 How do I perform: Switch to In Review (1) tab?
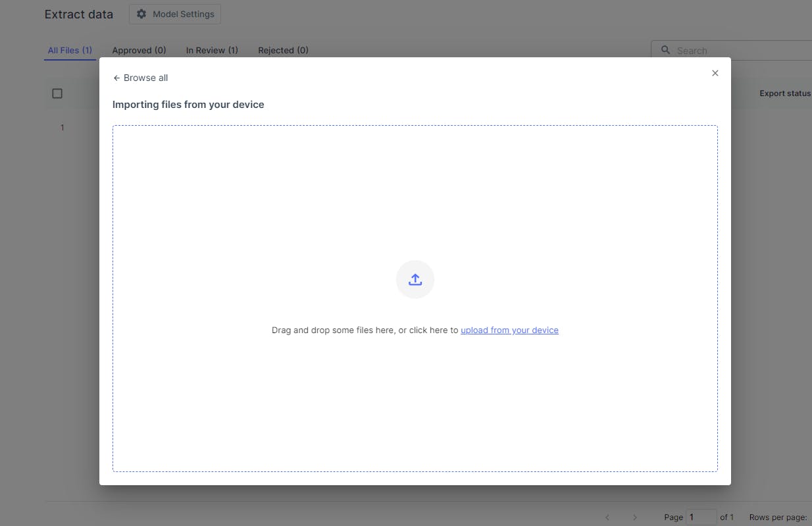pyautogui.click(x=212, y=50)
